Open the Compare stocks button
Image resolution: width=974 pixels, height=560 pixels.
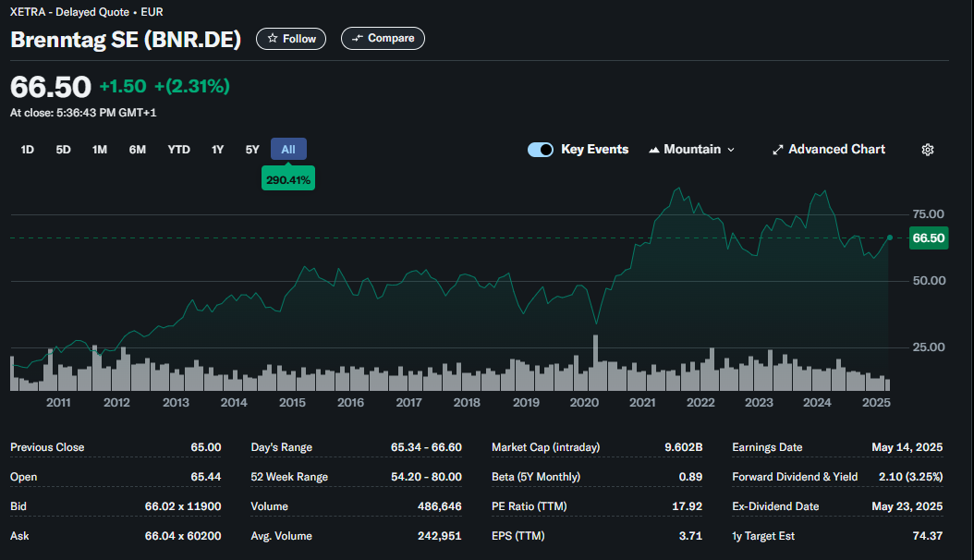pyautogui.click(x=383, y=39)
